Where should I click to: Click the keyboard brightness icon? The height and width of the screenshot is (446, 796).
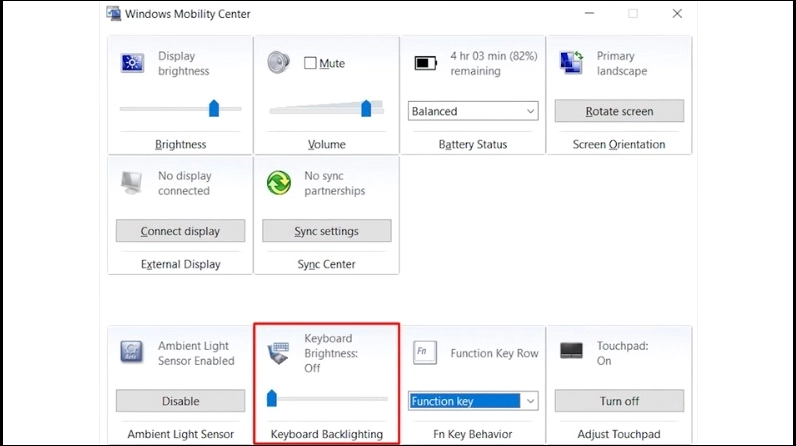pyautogui.click(x=279, y=352)
